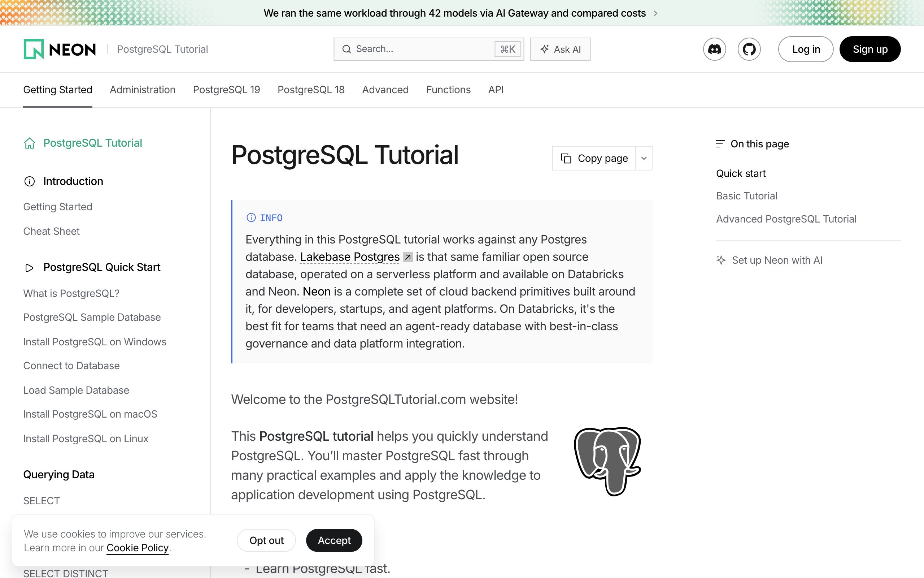This screenshot has width=924, height=578.
Task: Click the external link arrow after Lakebase Postgres
Action: tap(408, 257)
